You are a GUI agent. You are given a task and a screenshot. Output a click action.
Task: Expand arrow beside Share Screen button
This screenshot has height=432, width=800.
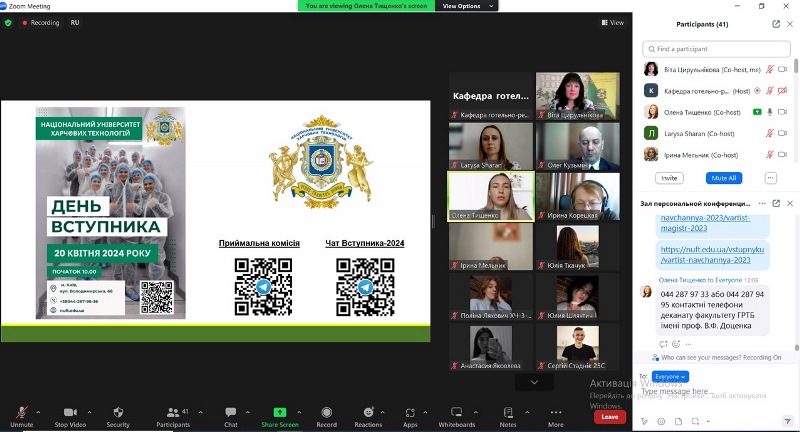click(x=299, y=412)
